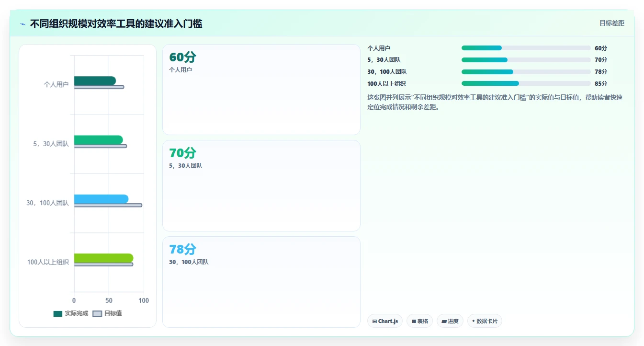Screen dimensions: 644x346
Task: Click the 60分 value in progress list
Action: pyautogui.click(x=601, y=48)
